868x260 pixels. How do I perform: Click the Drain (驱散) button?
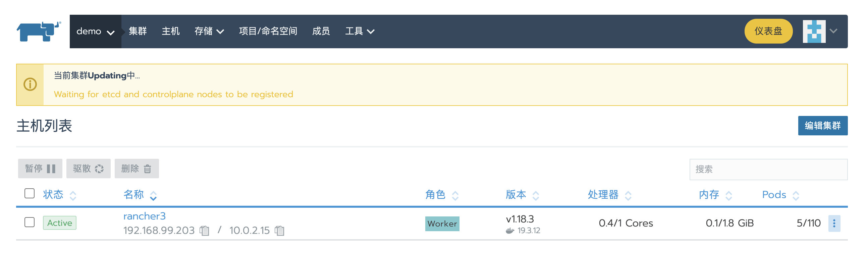pos(88,169)
